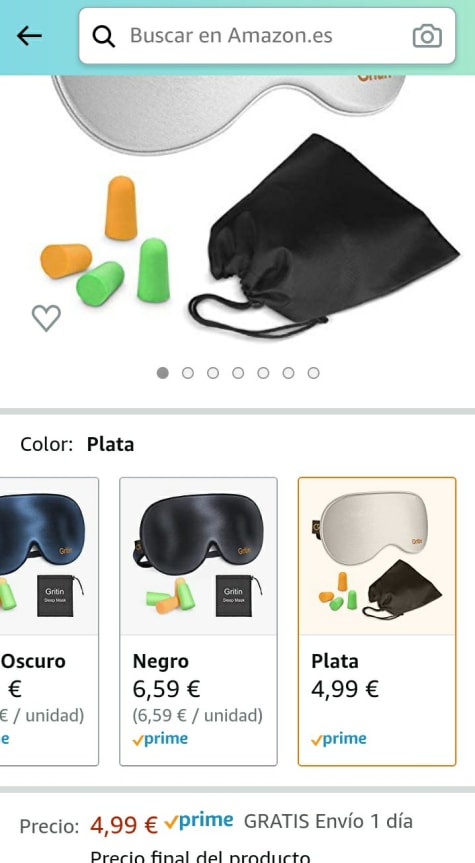Tap the 4,99 € price at Precio
The height and width of the screenshot is (863, 475).
tap(124, 824)
